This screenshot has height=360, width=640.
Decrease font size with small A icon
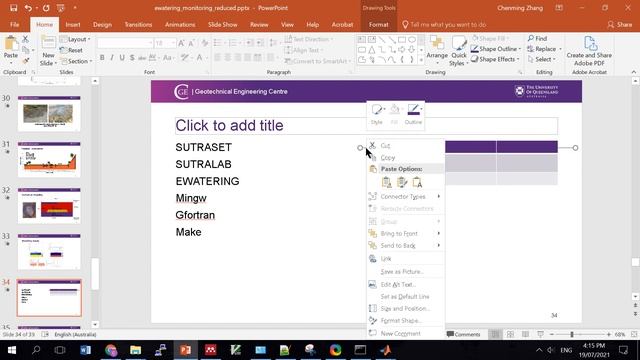click(x=191, y=43)
